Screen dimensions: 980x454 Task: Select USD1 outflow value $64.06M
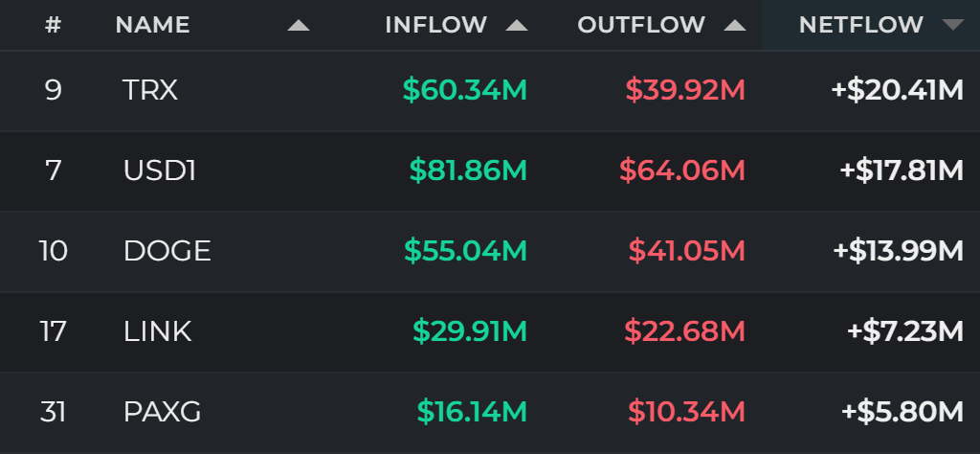682,170
